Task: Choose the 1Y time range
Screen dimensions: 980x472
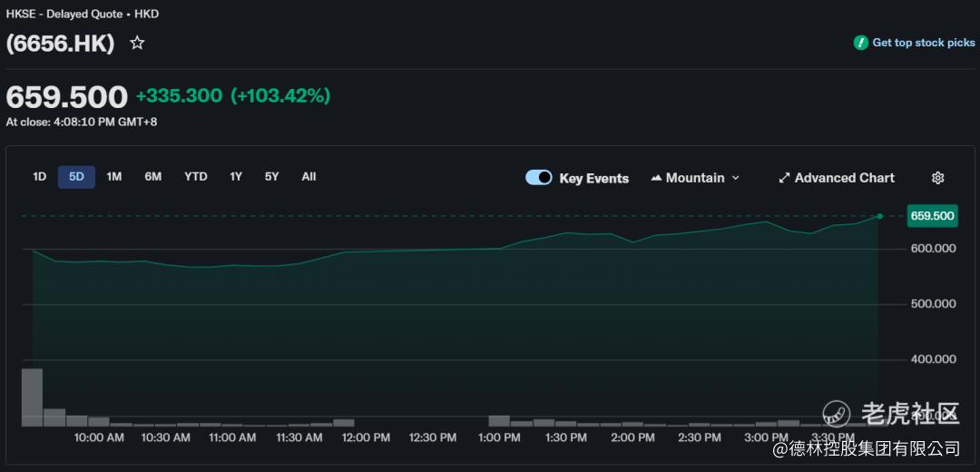Action: (236, 177)
